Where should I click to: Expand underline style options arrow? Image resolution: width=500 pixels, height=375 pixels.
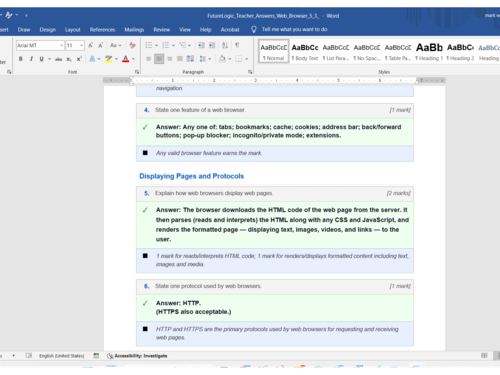(49, 59)
